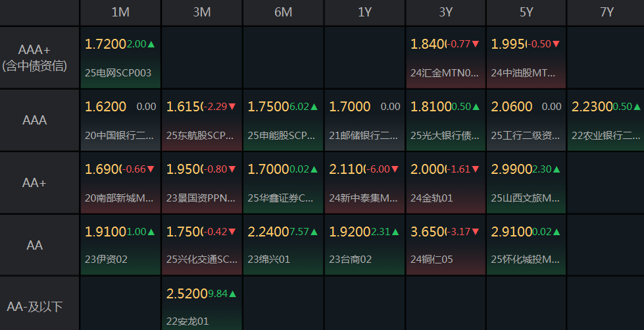The image size is (644, 330).
Task: Select the 1M maturity column header
Action: pos(120,13)
